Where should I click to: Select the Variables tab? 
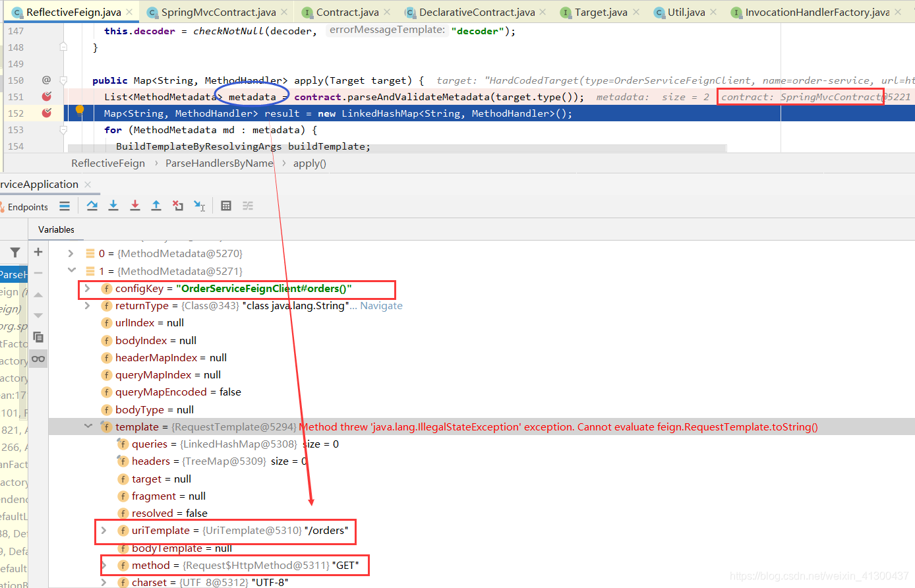(x=56, y=229)
